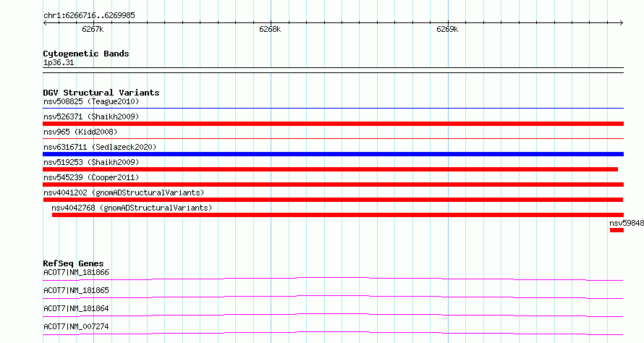The width and height of the screenshot is (644, 343).
Task: Click the truncated nsv59848 label
Action: point(627,223)
